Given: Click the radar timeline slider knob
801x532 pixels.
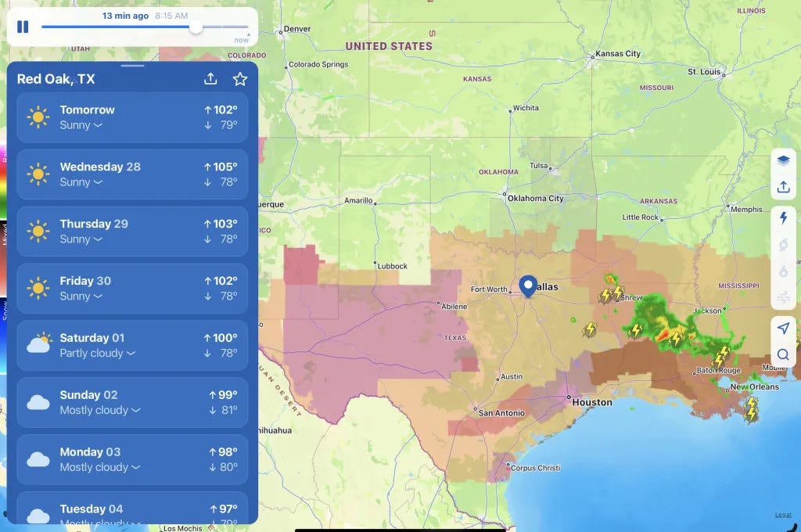Looking at the screenshot, I should click(x=196, y=27).
